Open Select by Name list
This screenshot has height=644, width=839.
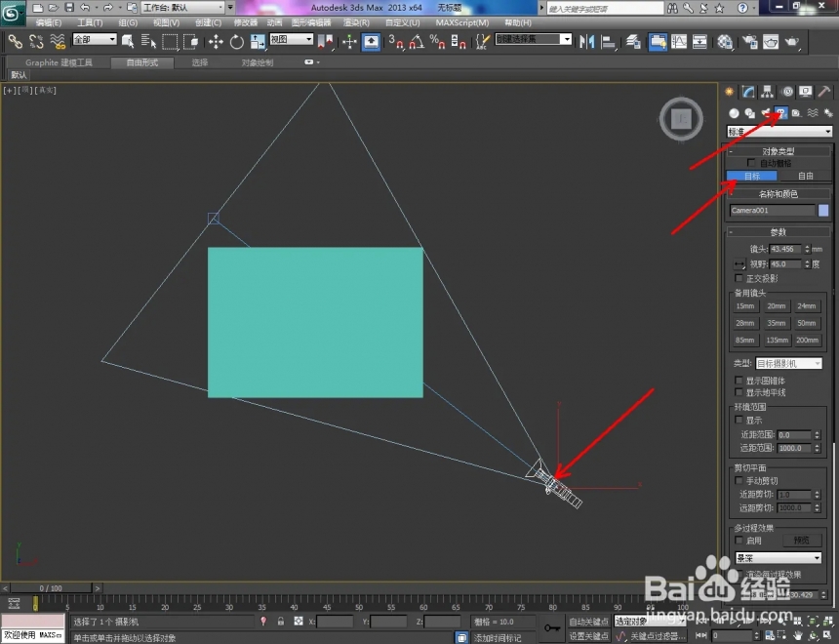148,41
